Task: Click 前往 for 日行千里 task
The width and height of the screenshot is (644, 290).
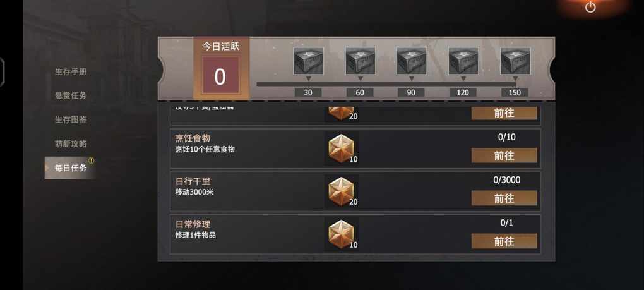Action: 504,198
